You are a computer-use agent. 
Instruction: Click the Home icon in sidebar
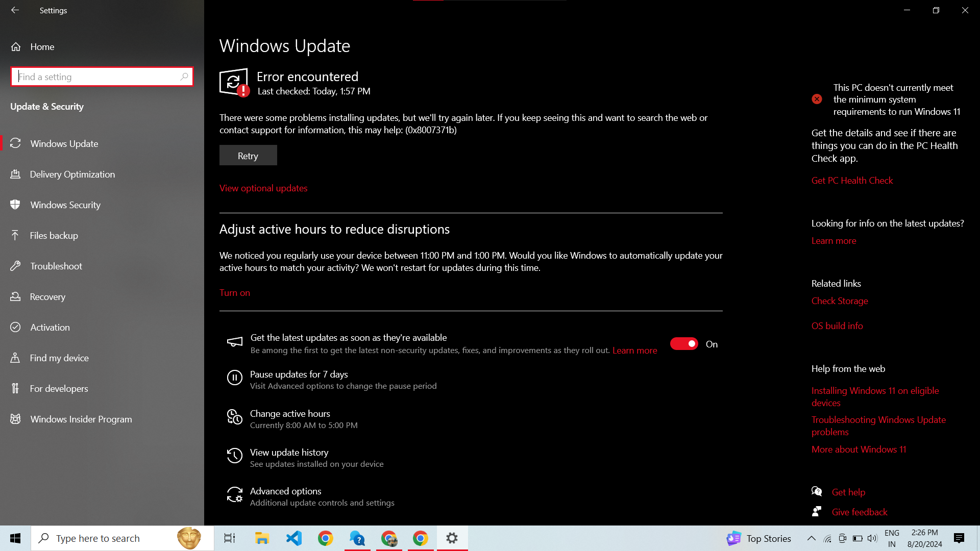16,47
